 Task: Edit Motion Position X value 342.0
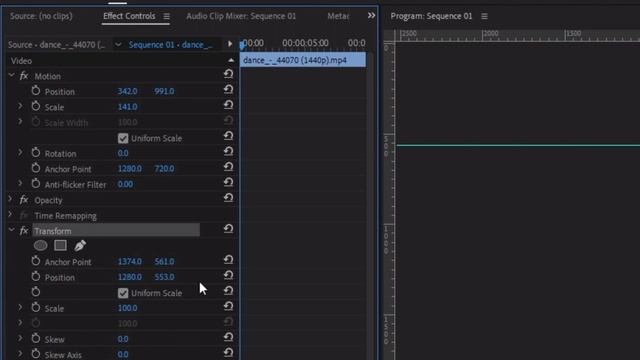127,91
